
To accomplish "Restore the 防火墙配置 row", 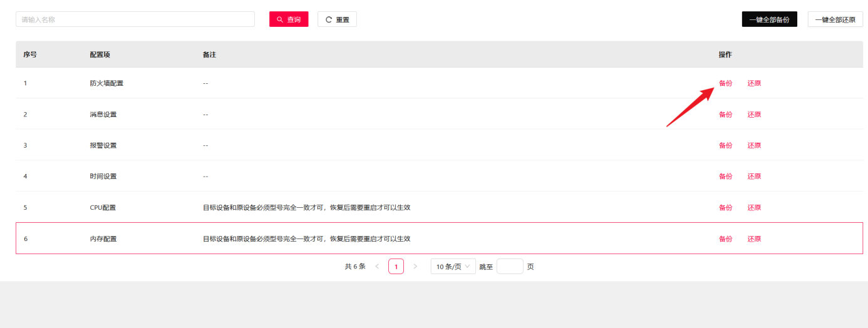I will [754, 83].
